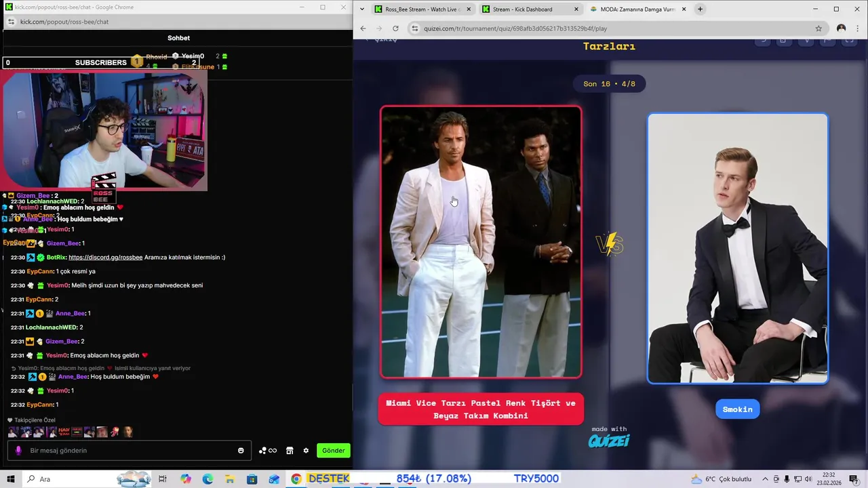
Task: Click the quizei logo 'made with'
Action: coord(609,438)
